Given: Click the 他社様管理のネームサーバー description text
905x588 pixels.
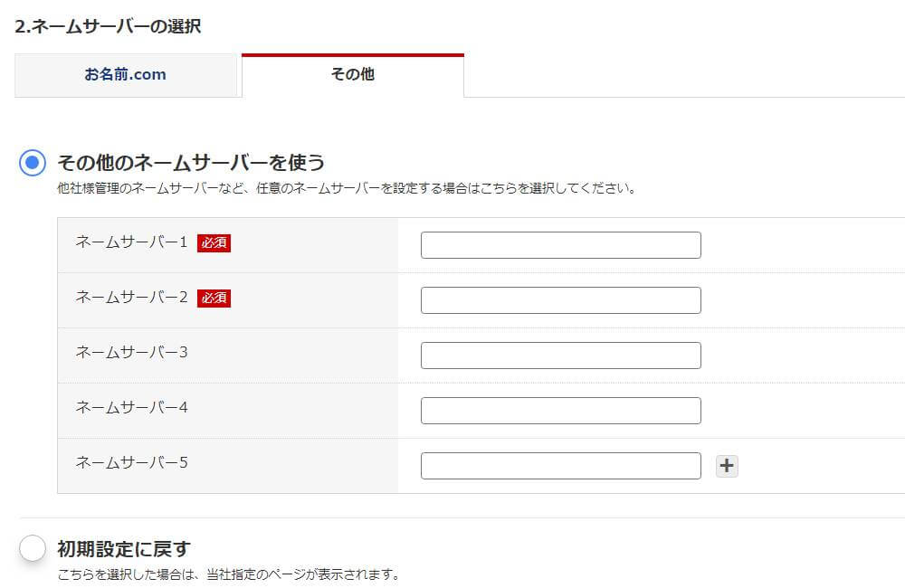Looking at the screenshot, I should [x=347, y=189].
